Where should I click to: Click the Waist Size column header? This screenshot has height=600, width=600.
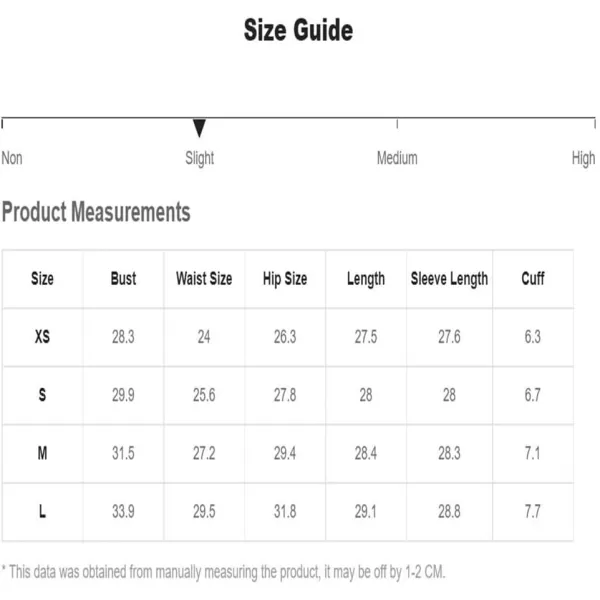204,279
